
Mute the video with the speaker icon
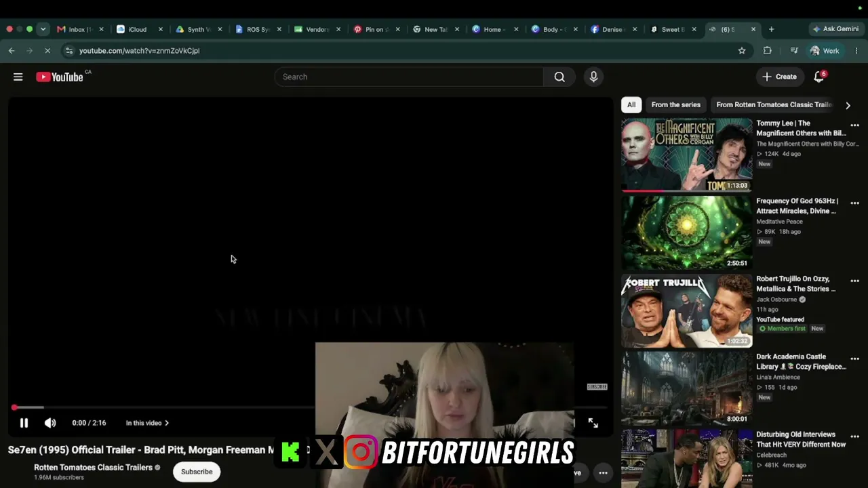50,423
